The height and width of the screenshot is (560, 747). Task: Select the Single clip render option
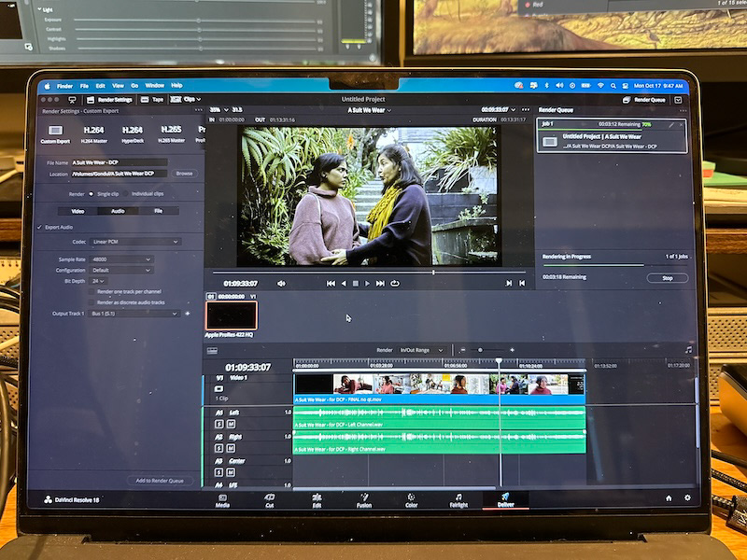coord(91,194)
